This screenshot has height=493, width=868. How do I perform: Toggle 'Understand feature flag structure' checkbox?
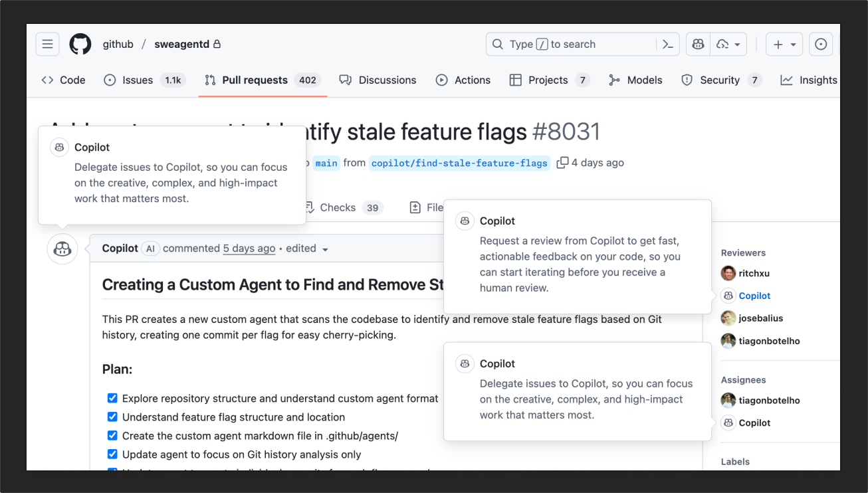click(x=112, y=417)
